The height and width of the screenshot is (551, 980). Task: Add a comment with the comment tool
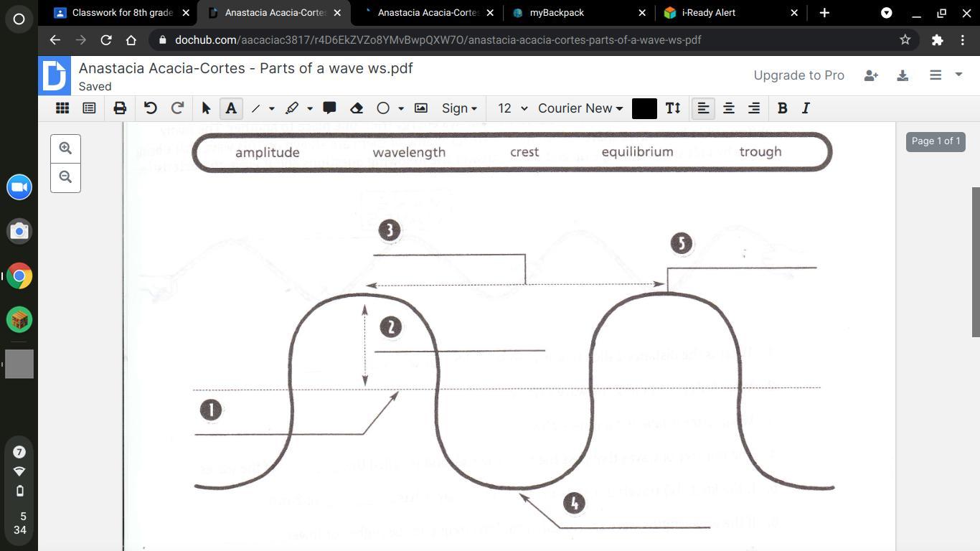click(330, 108)
